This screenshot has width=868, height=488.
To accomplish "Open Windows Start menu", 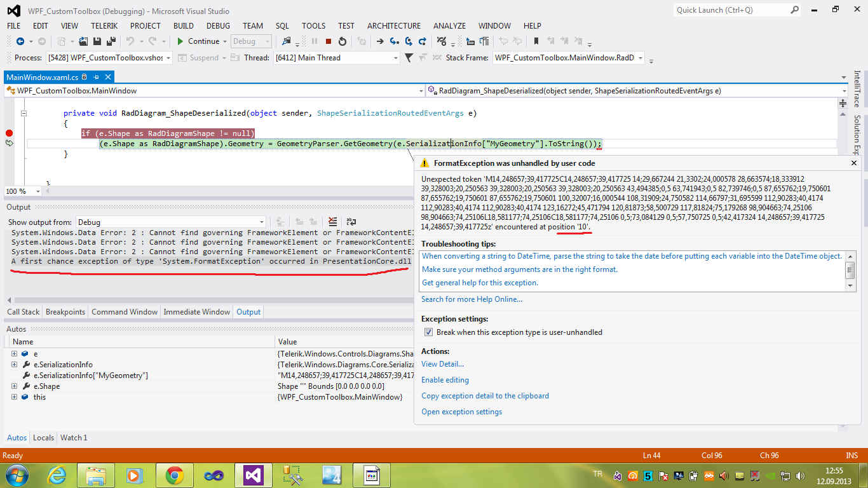I will (x=15, y=475).
